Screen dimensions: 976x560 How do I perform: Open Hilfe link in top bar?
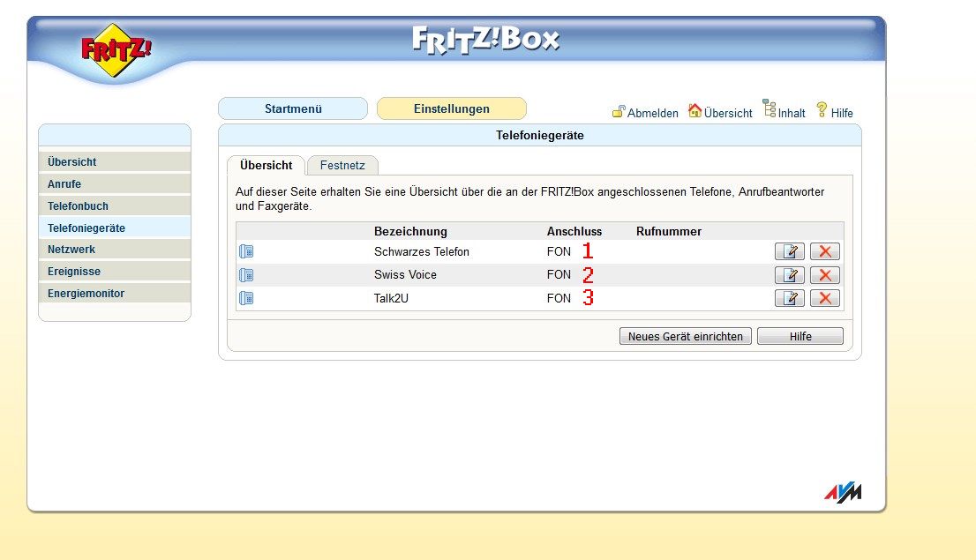pos(835,112)
